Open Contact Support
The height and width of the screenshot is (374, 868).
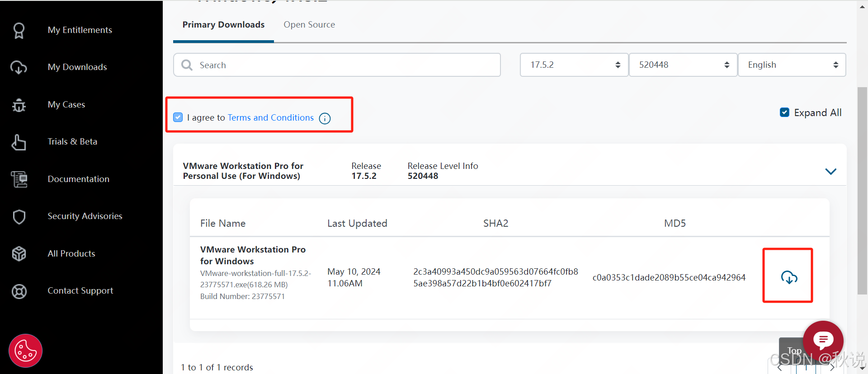(80, 290)
